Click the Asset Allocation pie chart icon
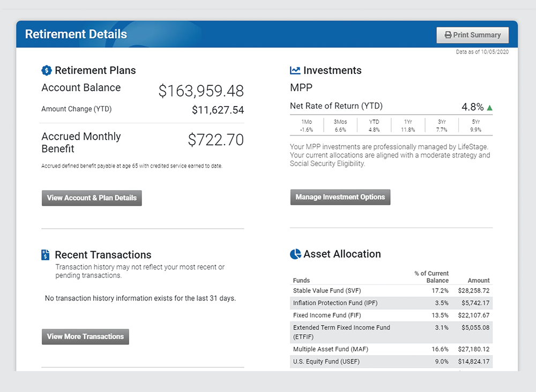The width and height of the screenshot is (536, 392). click(x=295, y=254)
